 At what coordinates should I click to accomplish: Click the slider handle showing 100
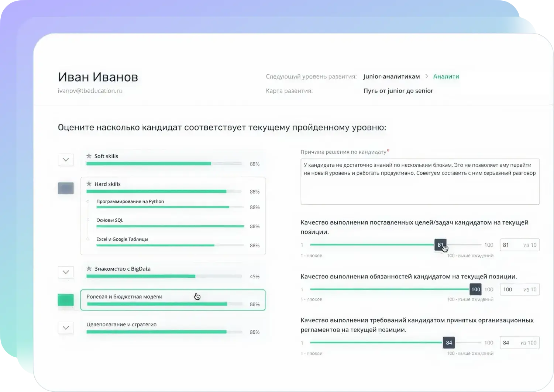pos(476,289)
